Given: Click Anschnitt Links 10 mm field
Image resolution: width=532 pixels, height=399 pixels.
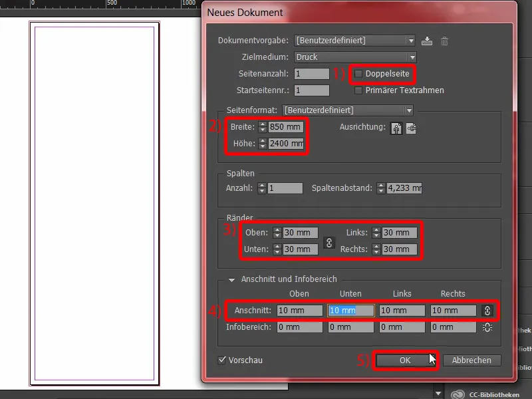Looking at the screenshot, I should click(x=402, y=311).
